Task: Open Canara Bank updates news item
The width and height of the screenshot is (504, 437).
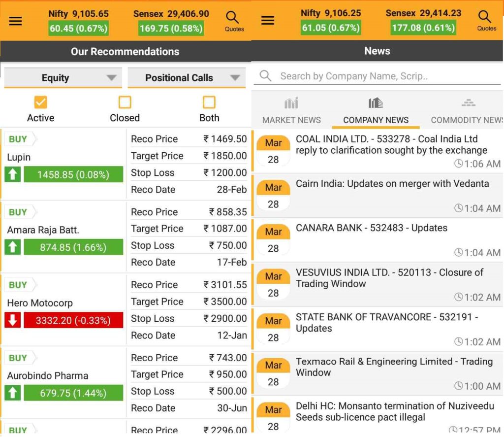Action: 372,228
